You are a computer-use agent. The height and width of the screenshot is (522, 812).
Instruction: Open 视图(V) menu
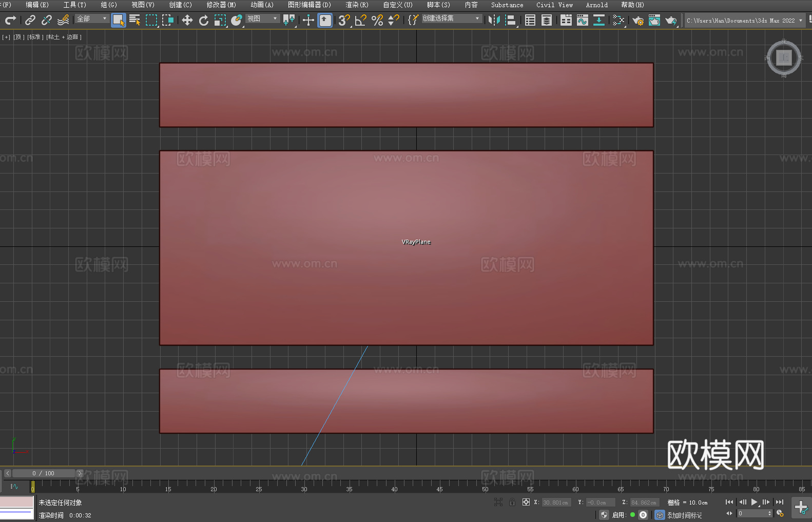point(143,5)
